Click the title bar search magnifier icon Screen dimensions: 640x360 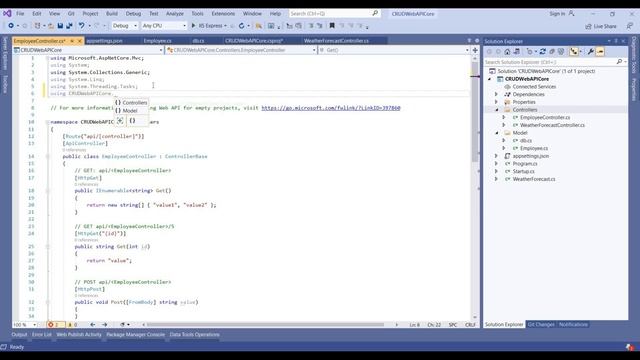tap(375, 13)
